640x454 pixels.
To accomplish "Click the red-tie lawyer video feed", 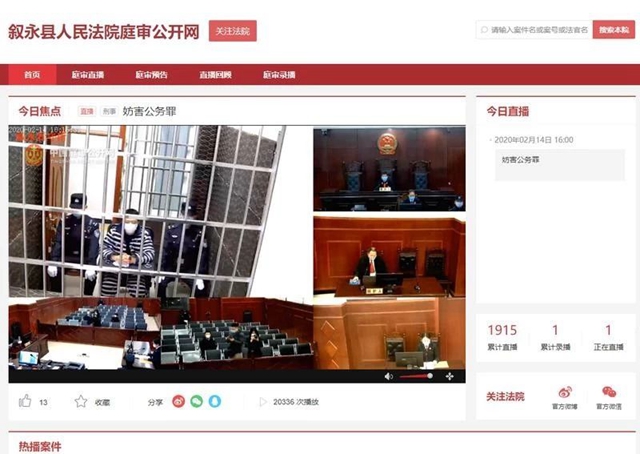I will pyautogui.click(x=389, y=256).
